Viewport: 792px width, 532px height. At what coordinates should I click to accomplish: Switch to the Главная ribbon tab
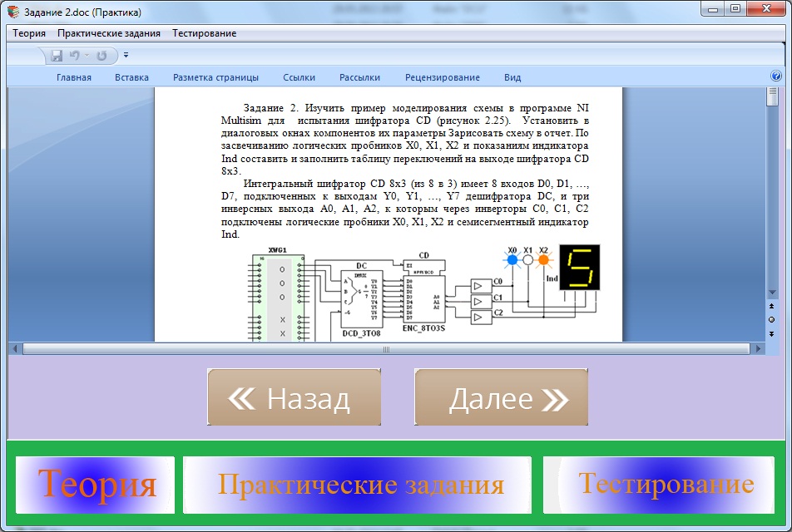coord(74,77)
